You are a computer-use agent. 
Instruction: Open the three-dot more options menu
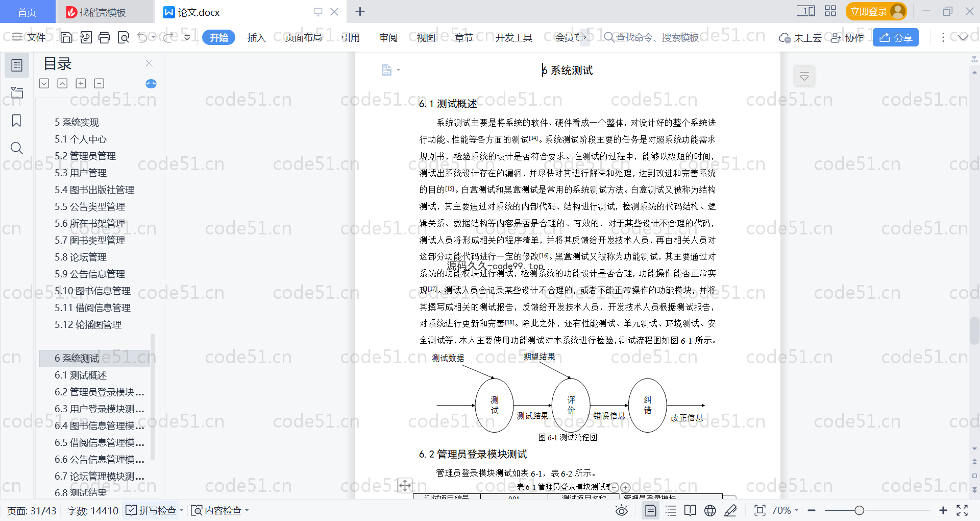click(x=943, y=37)
